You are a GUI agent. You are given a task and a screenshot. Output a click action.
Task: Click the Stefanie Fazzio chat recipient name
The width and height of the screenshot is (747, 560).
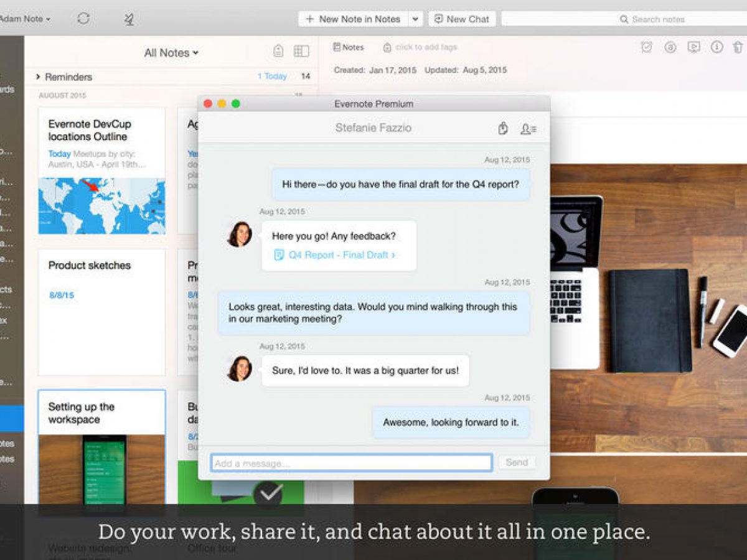pyautogui.click(x=373, y=128)
